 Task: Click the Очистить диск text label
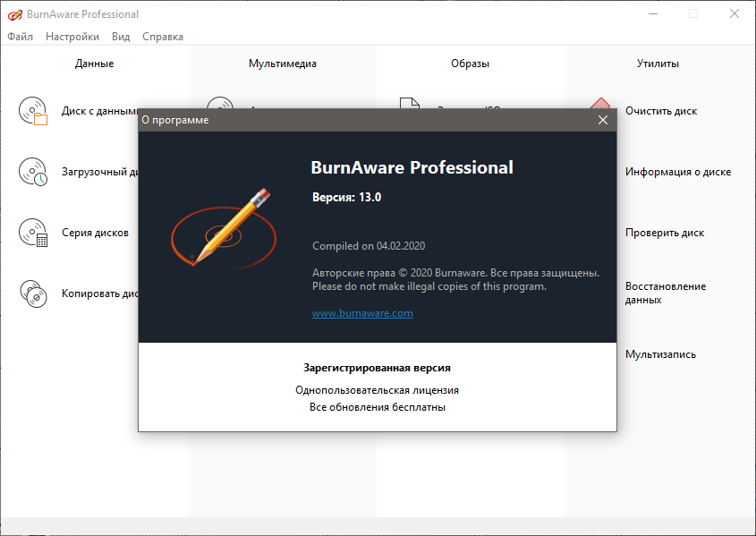pyautogui.click(x=661, y=111)
